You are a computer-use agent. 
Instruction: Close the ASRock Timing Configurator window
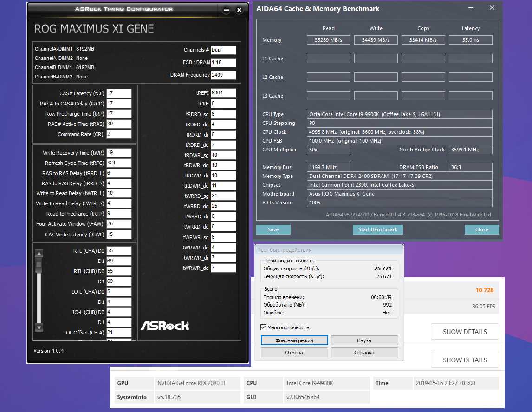point(239,10)
